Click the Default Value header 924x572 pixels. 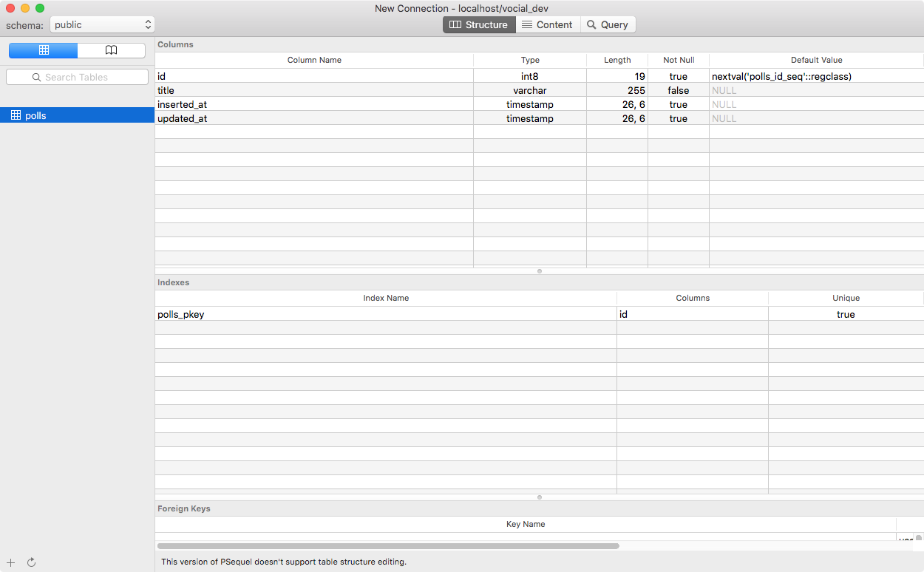click(x=816, y=60)
